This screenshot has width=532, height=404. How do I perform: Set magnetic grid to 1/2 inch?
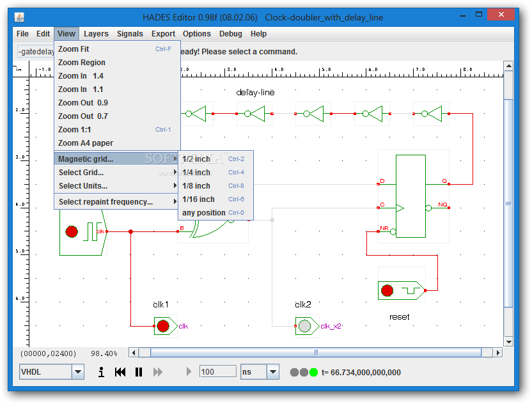click(x=215, y=159)
